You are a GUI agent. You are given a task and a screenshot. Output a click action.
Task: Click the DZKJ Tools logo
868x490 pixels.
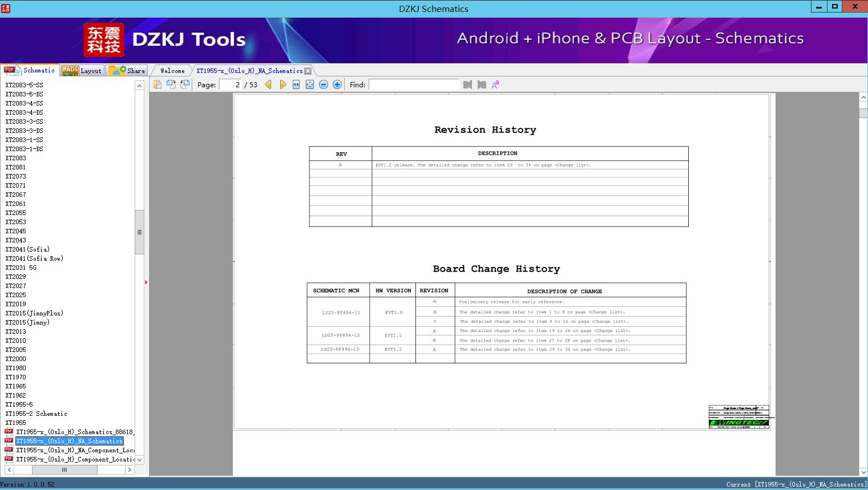165,39
